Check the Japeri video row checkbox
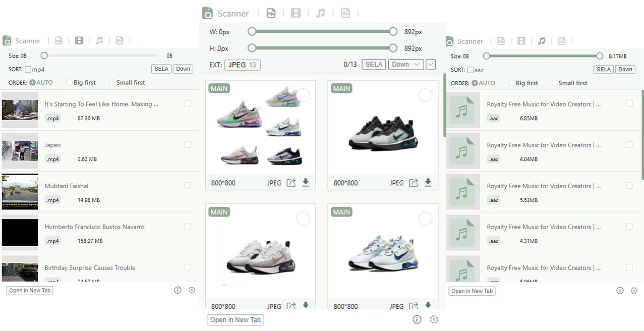The image size is (644, 331). tap(187, 144)
